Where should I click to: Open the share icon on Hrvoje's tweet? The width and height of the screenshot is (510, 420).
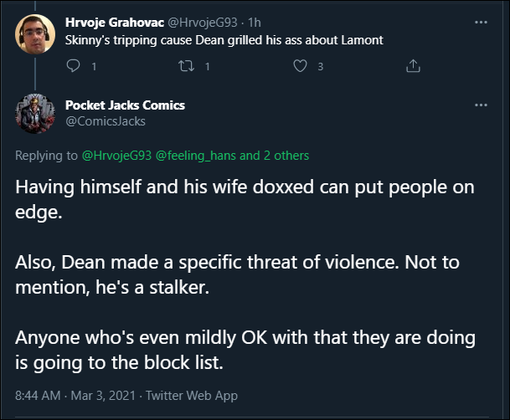tap(413, 66)
